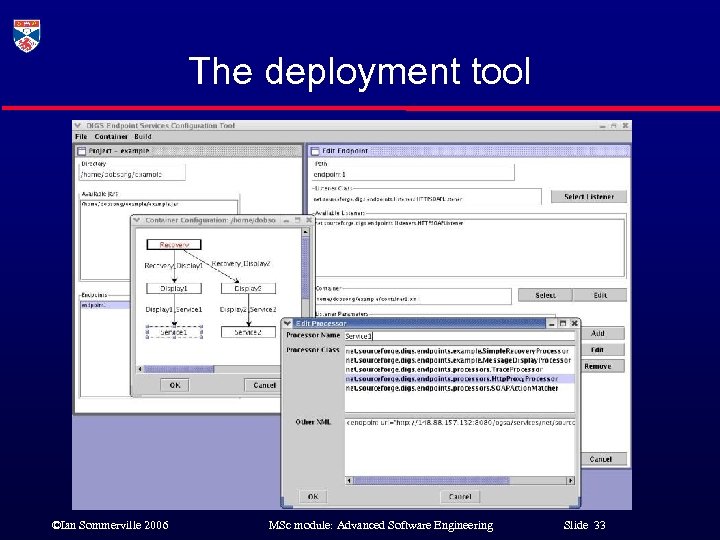
Task: Open the Build menu
Action: [x=143, y=136]
